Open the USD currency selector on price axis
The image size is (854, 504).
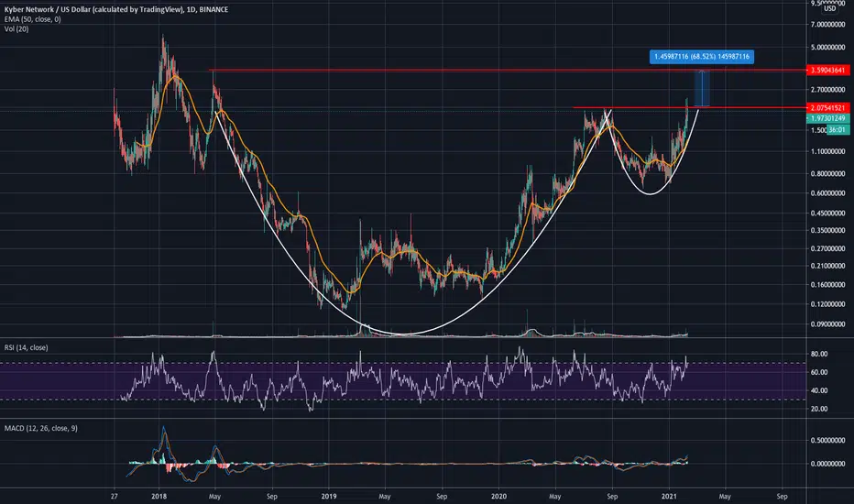(x=829, y=9)
